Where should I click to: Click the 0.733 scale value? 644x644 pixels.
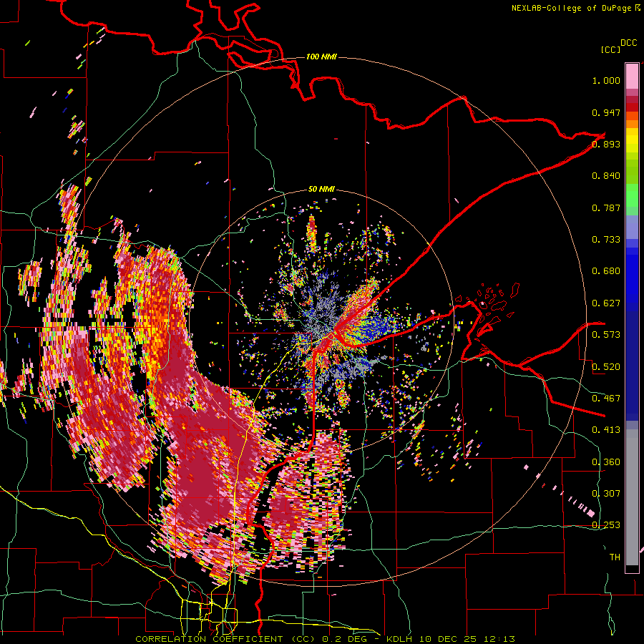click(x=606, y=240)
